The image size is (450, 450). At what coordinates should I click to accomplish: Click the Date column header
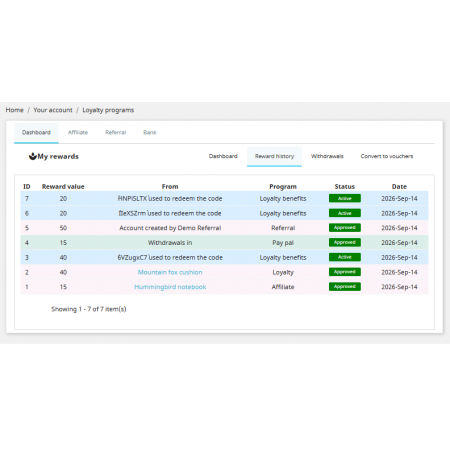coord(399,187)
